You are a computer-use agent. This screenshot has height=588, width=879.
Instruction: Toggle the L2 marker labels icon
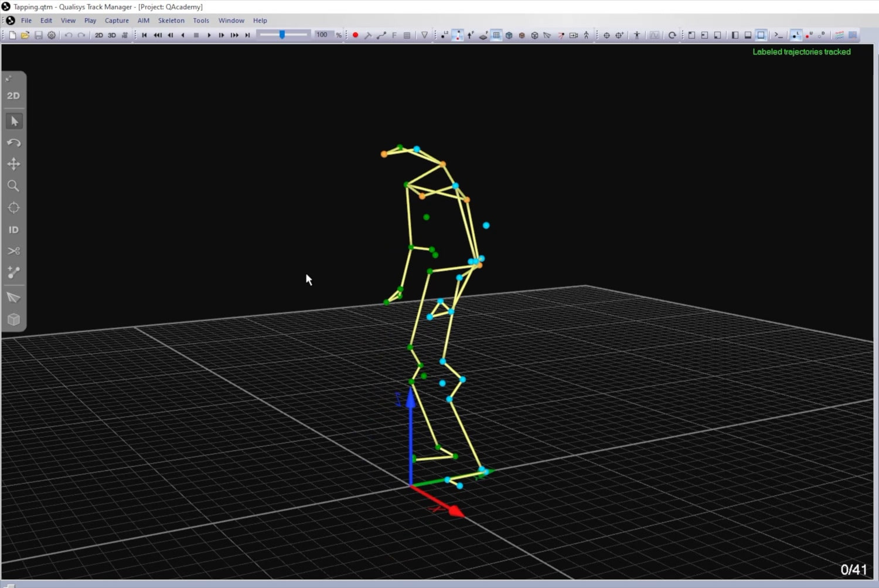pyautogui.click(x=445, y=35)
